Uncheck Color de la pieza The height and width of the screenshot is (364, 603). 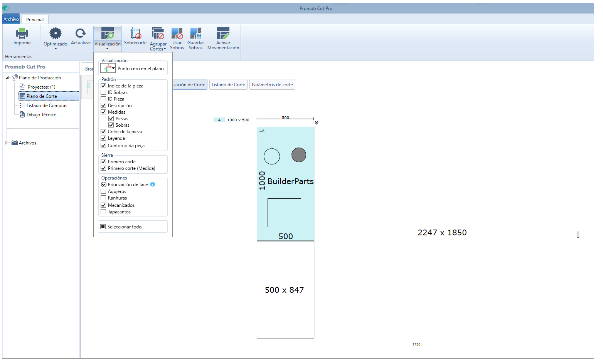tap(103, 132)
